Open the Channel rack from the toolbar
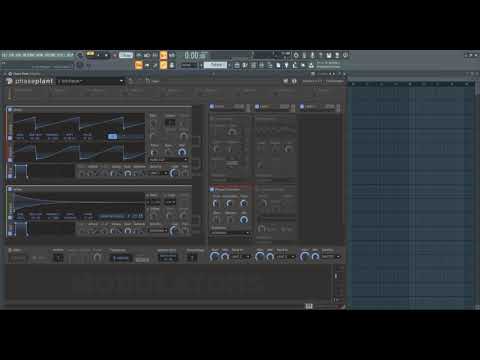Screen dimensions: 480x360 (254, 65)
